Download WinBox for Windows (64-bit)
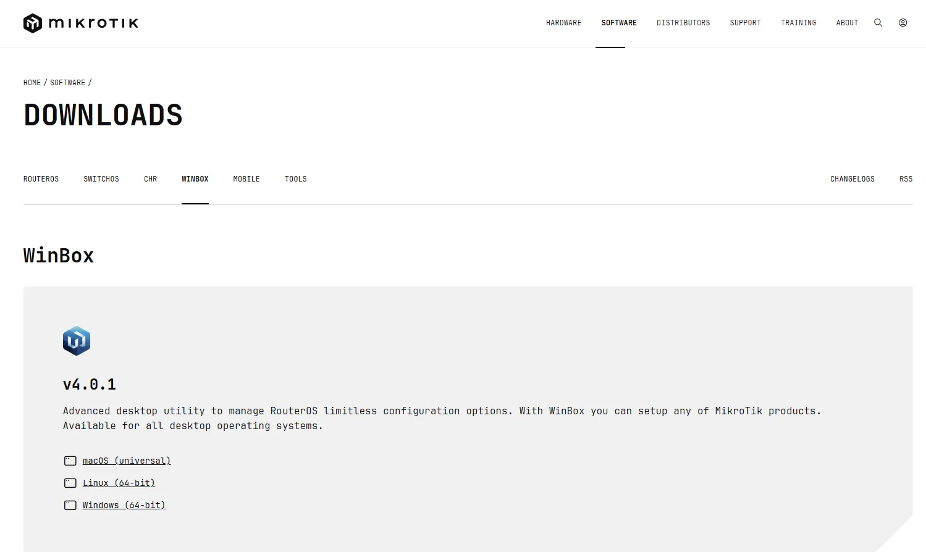Screen dimensions: 926x560 pyautogui.click(x=124, y=506)
